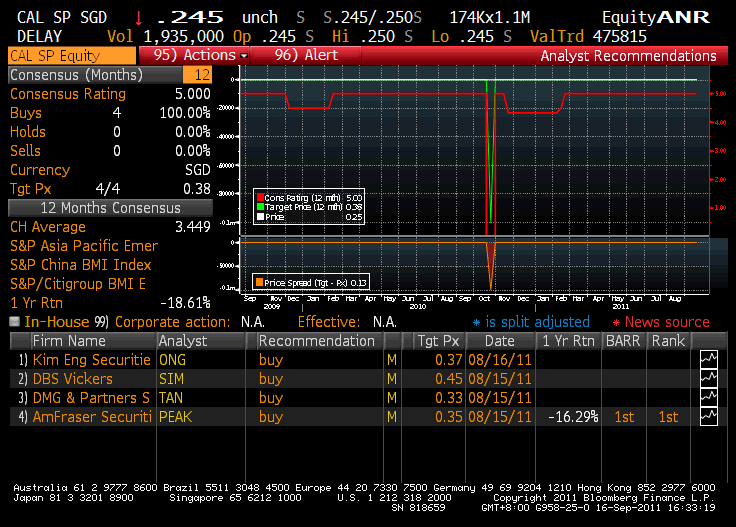Click the Tgt Px 4/4 summary row
The image size is (736, 527).
click(110, 189)
